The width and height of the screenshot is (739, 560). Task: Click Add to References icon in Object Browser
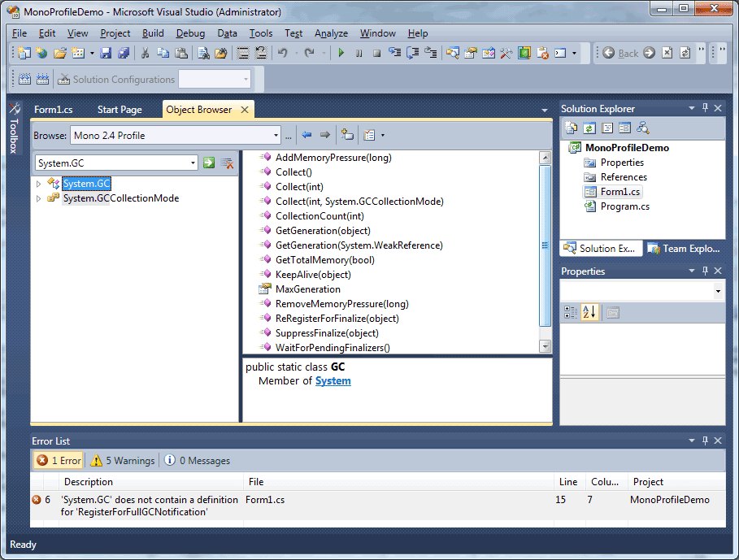coord(347,135)
